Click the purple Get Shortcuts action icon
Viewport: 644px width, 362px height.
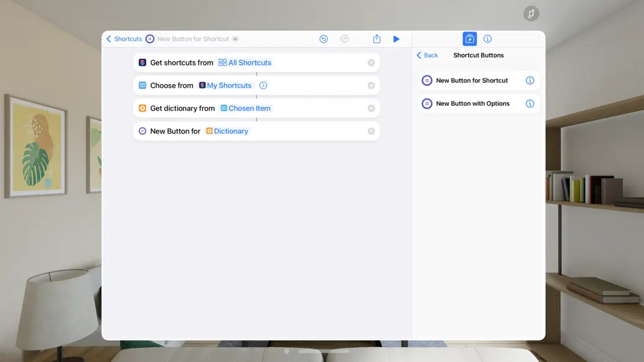(x=143, y=62)
